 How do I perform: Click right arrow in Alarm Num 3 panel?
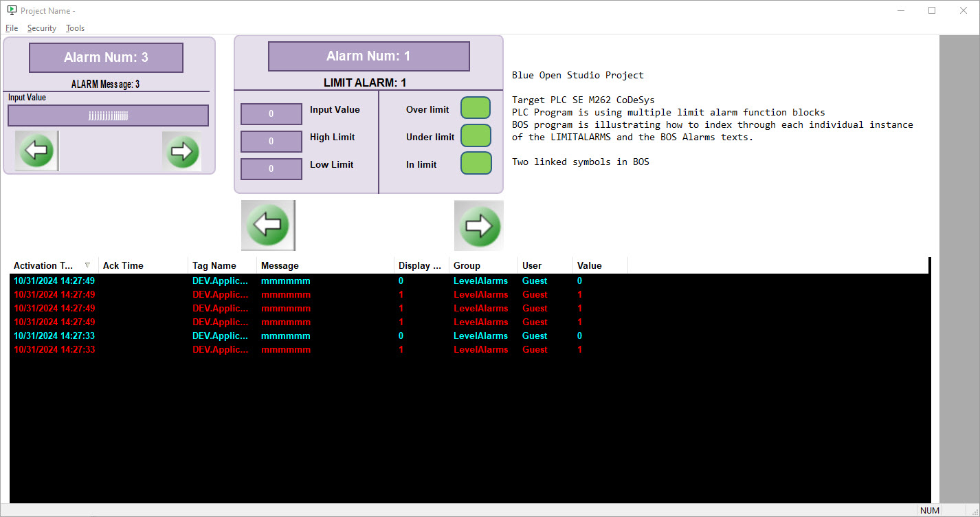tap(182, 151)
